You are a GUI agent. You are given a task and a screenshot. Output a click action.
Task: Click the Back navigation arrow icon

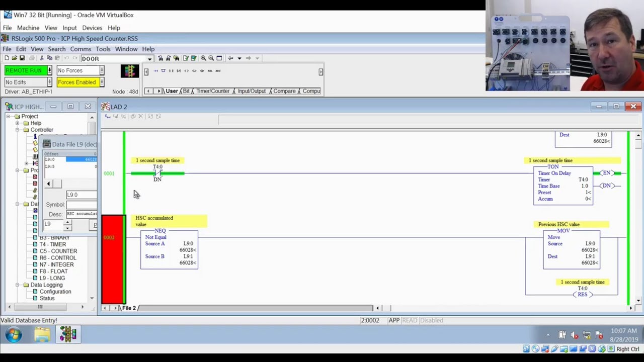pos(230,58)
